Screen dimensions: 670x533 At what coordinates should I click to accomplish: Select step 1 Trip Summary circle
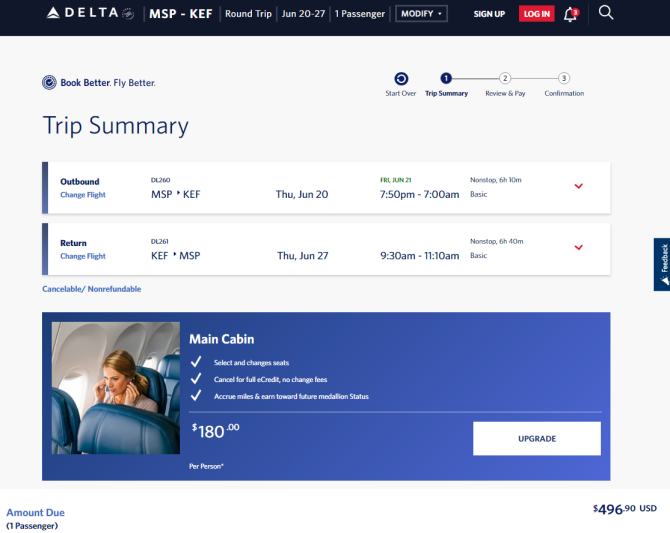(446, 78)
